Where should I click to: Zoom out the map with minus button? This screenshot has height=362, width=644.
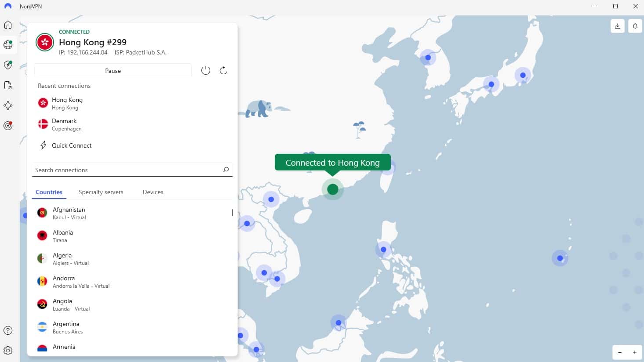(x=620, y=352)
